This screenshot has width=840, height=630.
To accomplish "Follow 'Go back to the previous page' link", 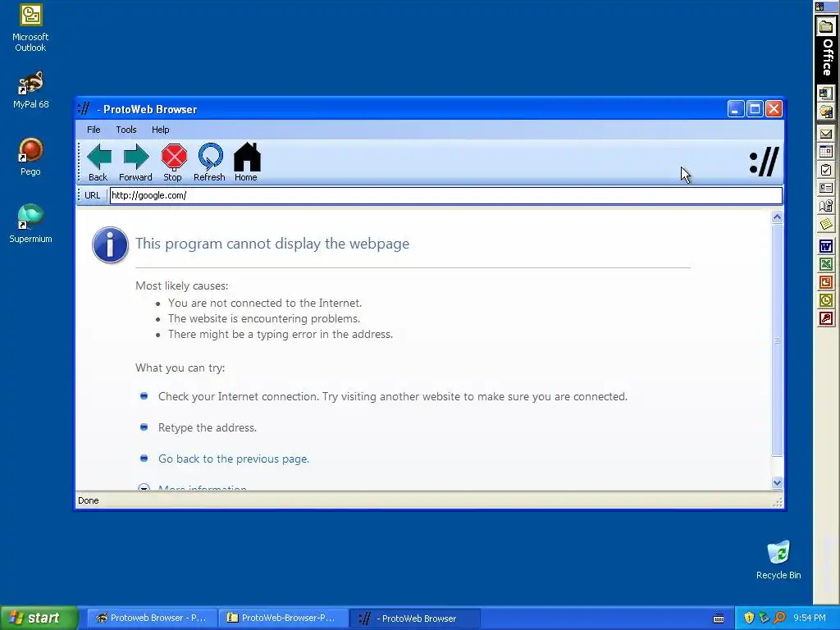I will coord(234,459).
